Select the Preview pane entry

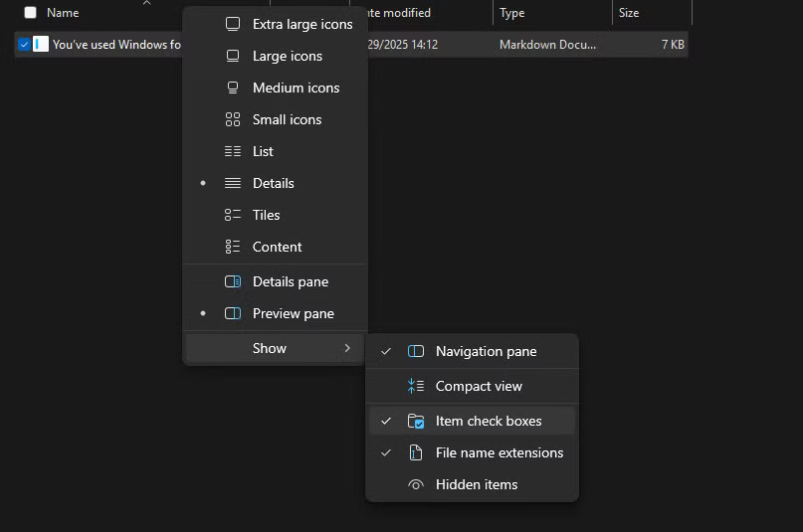(293, 313)
